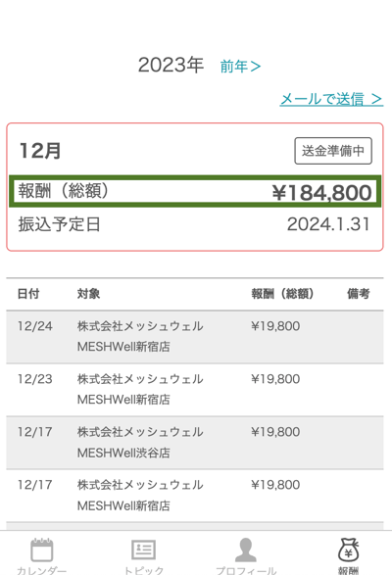The width and height of the screenshot is (392, 575).
Task: Open the 12/17 MESHWell新宿店 entry
Action: click(195, 496)
